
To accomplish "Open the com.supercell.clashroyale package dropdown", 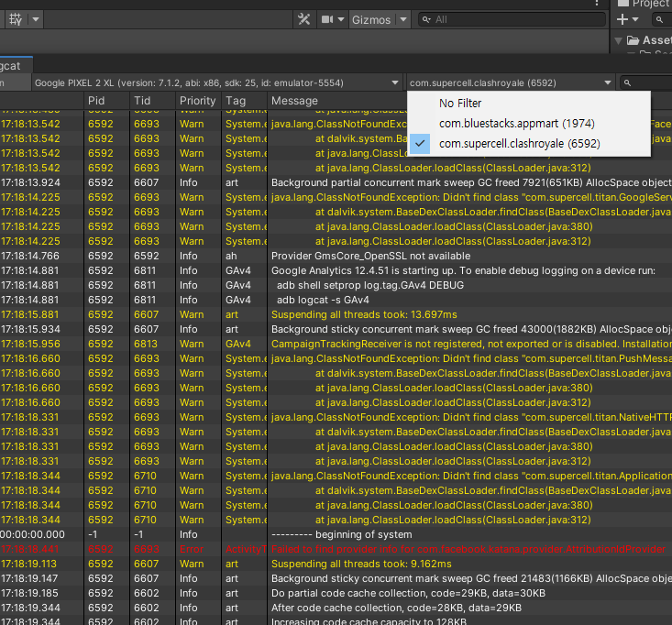I will point(510,83).
